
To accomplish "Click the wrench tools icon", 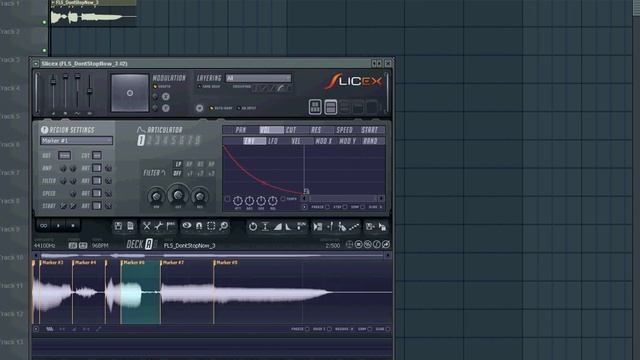I will [x=159, y=226].
